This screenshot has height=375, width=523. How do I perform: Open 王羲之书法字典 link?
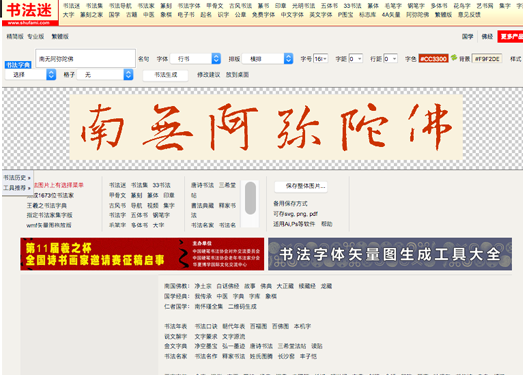point(47,206)
